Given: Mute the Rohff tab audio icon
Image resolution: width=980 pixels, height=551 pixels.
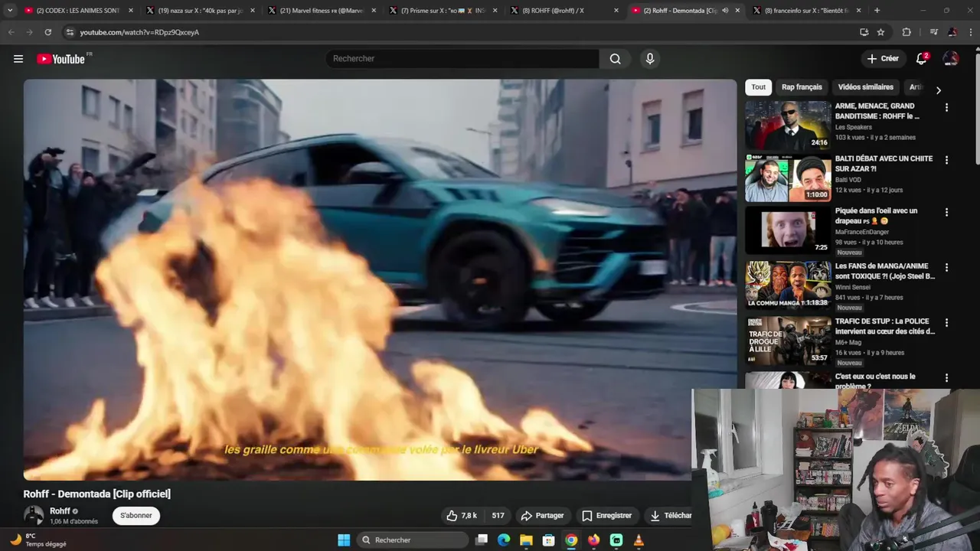Looking at the screenshot, I should (725, 11).
